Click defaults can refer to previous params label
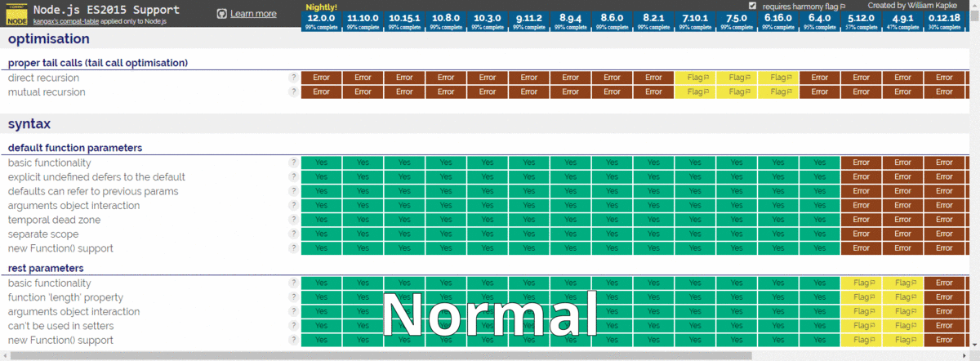 click(x=93, y=191)
